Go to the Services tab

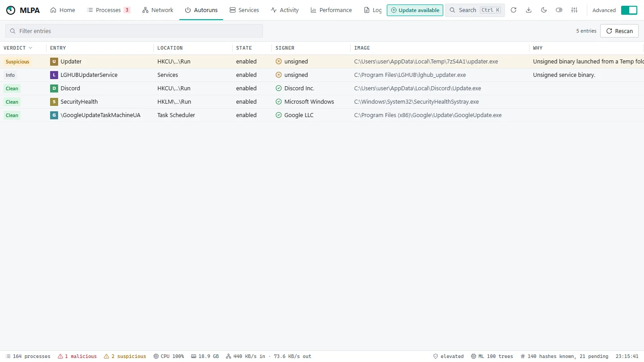pyautogui.click(x=244, y=10)
